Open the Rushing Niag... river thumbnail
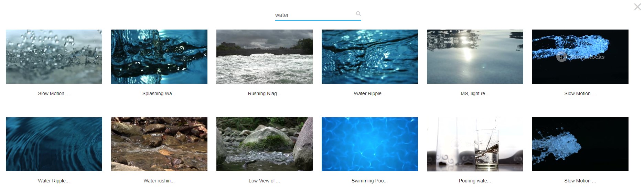 tap(265, 57)
